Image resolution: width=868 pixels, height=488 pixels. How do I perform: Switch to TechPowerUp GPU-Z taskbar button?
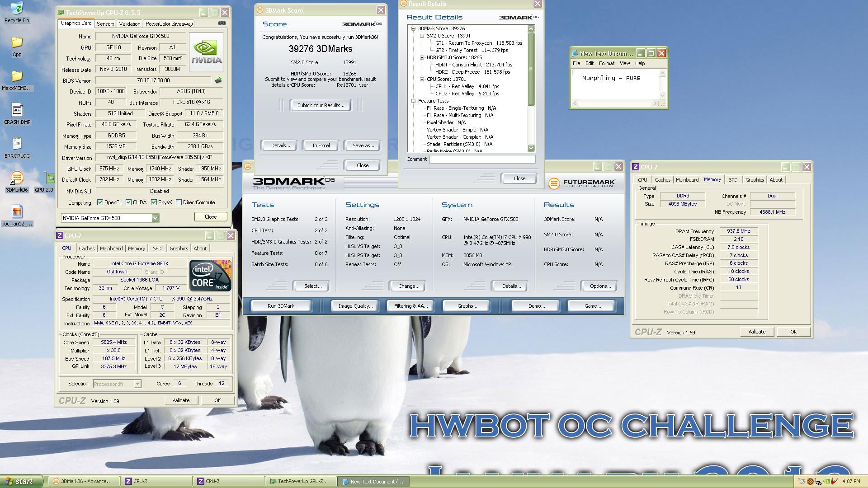301,481
